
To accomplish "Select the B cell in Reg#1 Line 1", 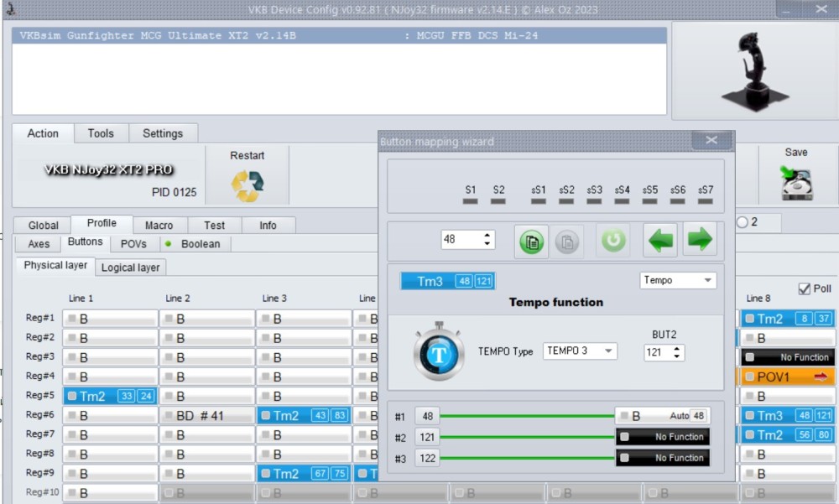I will click(x=110, y=319).
